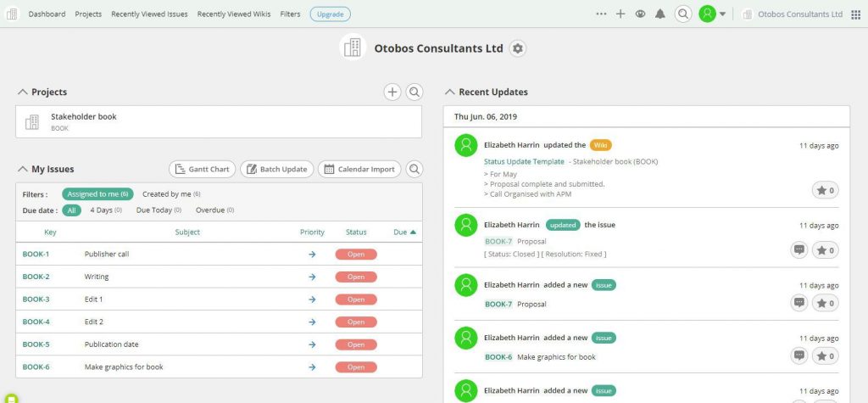Click the Backlog logo icon in top-left
The height and width of the screenshot is (403, 868).
tap(12, 14)
